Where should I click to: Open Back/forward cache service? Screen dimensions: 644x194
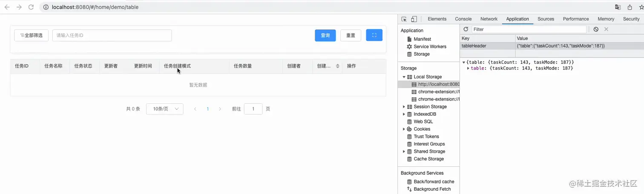coord(434,182)
